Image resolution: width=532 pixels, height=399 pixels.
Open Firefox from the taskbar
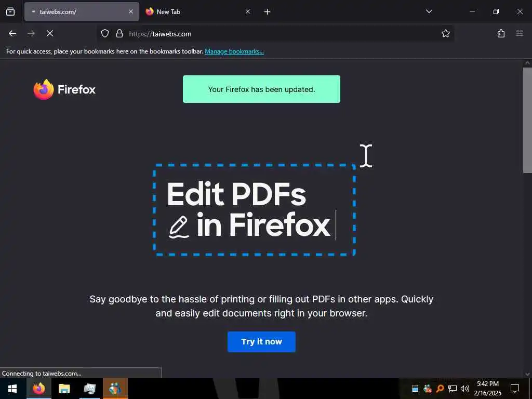coord(39,389)
